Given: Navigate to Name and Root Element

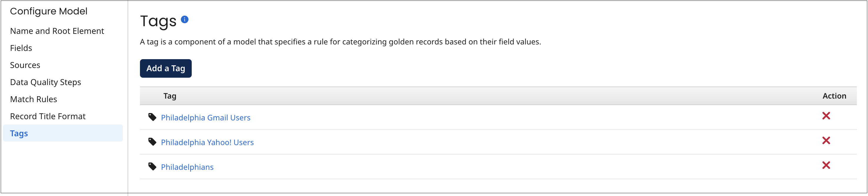Looking at the screenshot, I should pos(57,31).
